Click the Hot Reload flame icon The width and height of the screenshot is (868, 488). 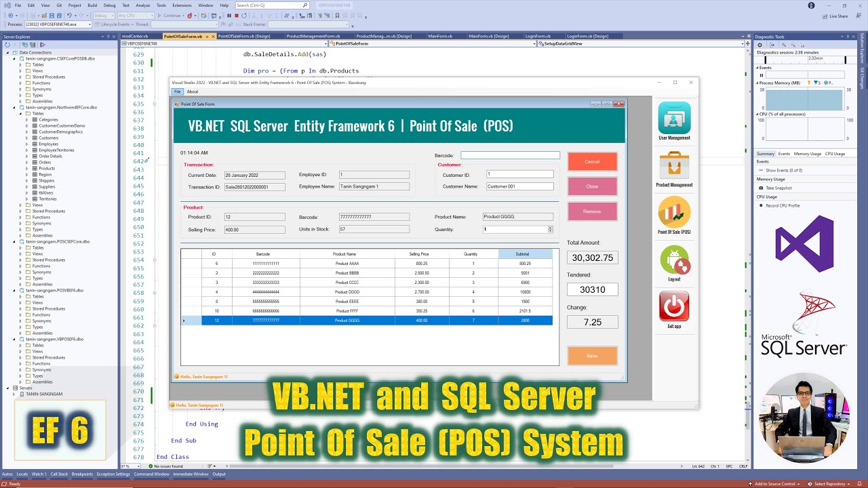click(x=191, y=16)
